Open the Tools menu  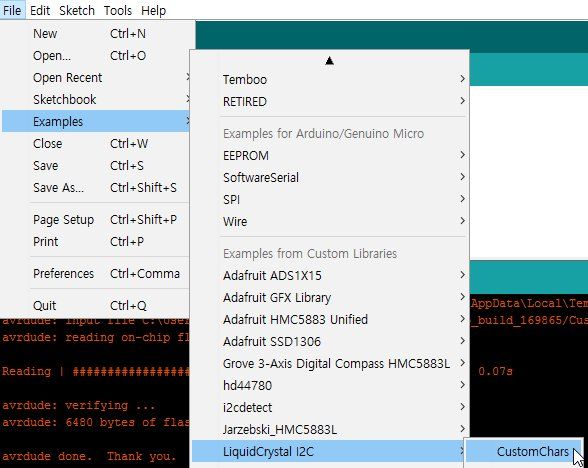click(x=118, y=10)
